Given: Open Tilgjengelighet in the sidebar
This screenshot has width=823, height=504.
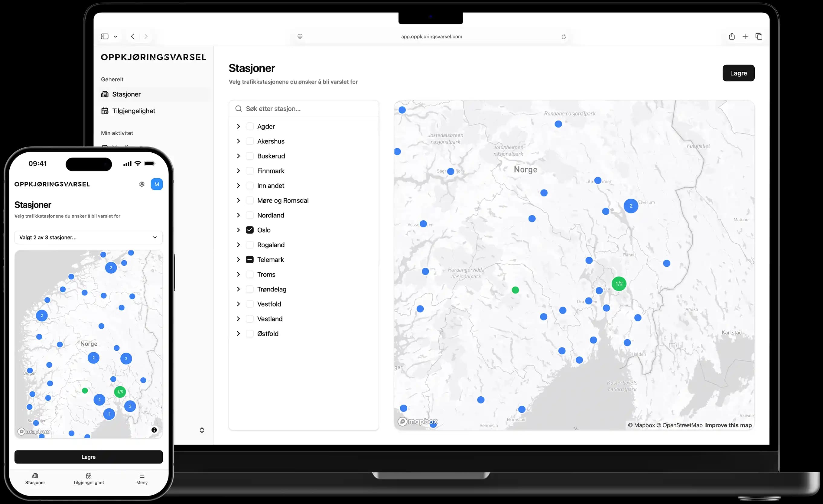Looking at the screenshot, I should tap(134, 111).
